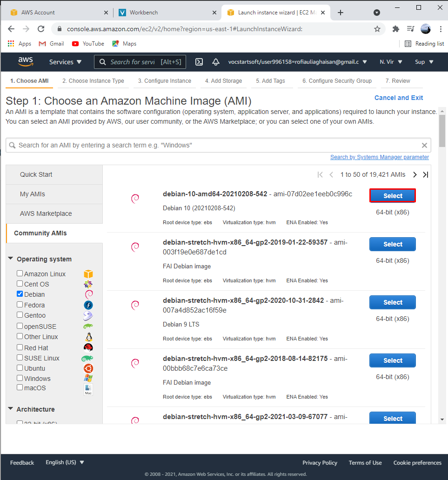The image size is (448, 480).
Task: Tick the Gentoo checkbox
Action: pyautogui.click(x=20, y=315)
